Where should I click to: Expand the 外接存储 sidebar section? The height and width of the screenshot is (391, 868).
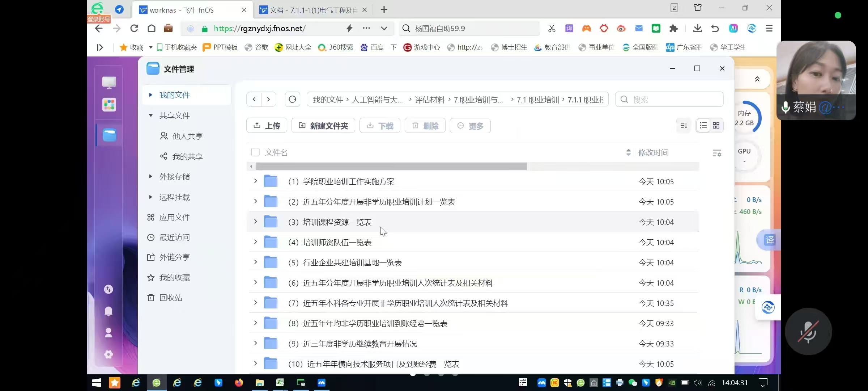point(151,176)
